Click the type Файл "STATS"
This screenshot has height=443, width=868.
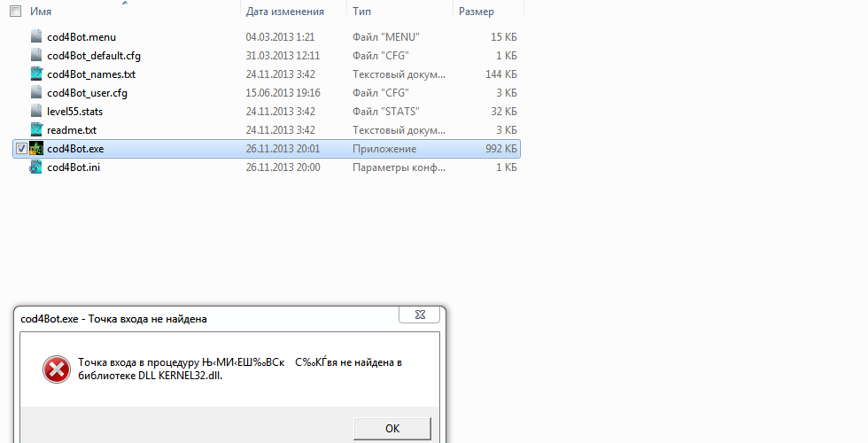point(386,112)
